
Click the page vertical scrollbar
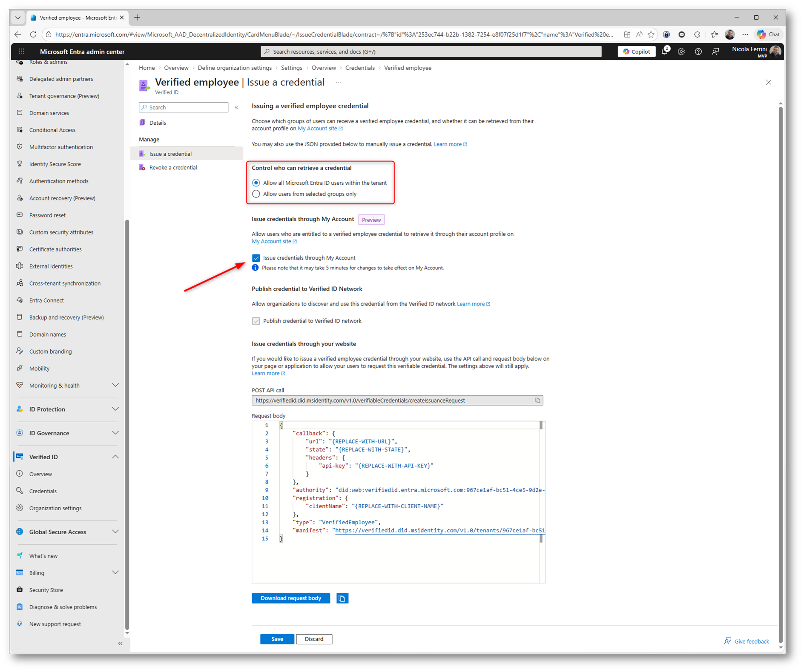pyautogui.click(x=780, y=375)
